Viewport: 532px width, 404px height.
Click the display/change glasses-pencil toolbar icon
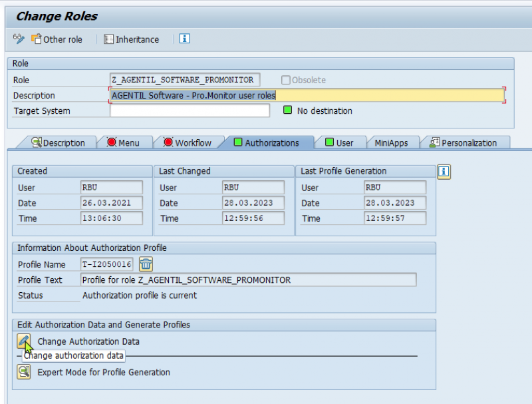tap(19, 39)
